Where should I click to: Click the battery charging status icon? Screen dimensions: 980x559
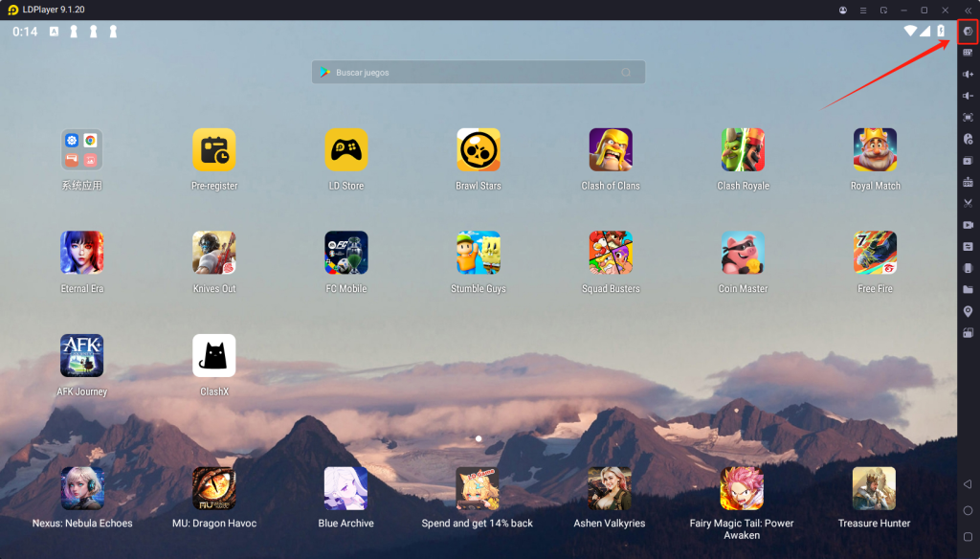(941, 31)
